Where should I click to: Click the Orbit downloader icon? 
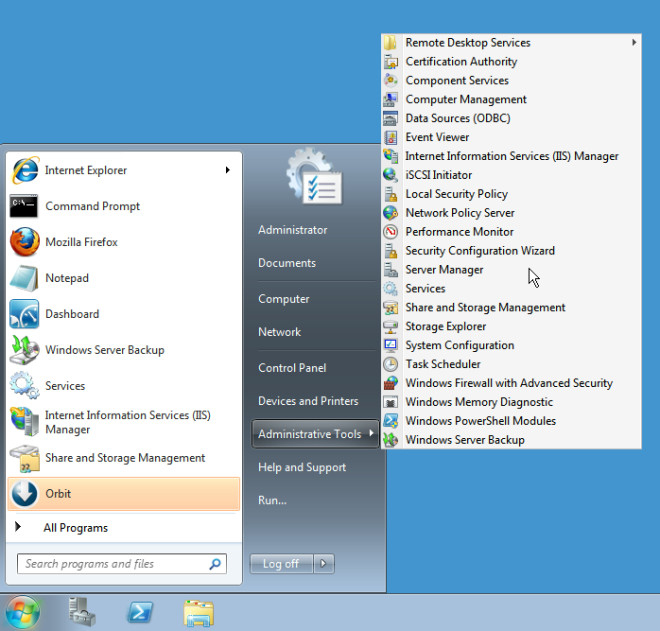[x=24, y=493]
